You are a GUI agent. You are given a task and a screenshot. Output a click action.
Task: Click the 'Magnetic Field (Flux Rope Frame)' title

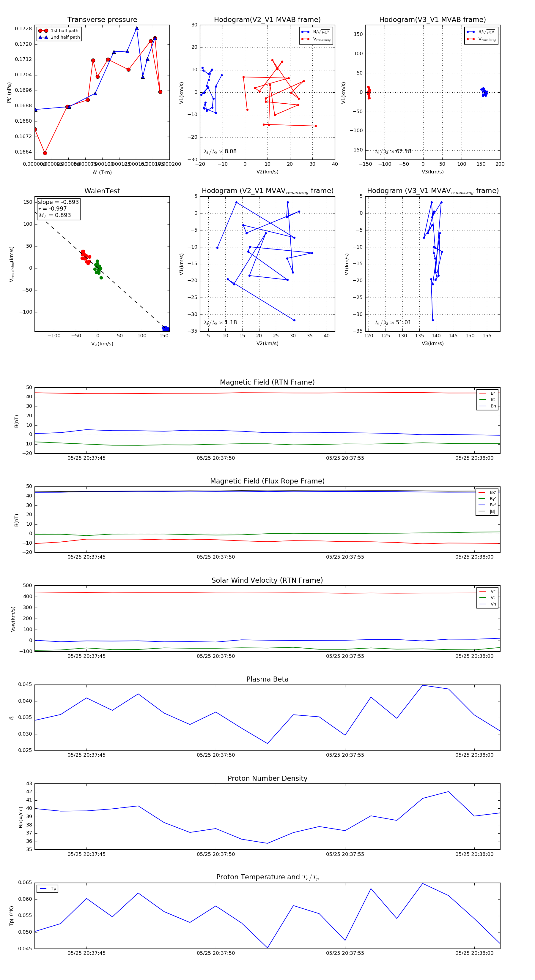coord(267,481)
